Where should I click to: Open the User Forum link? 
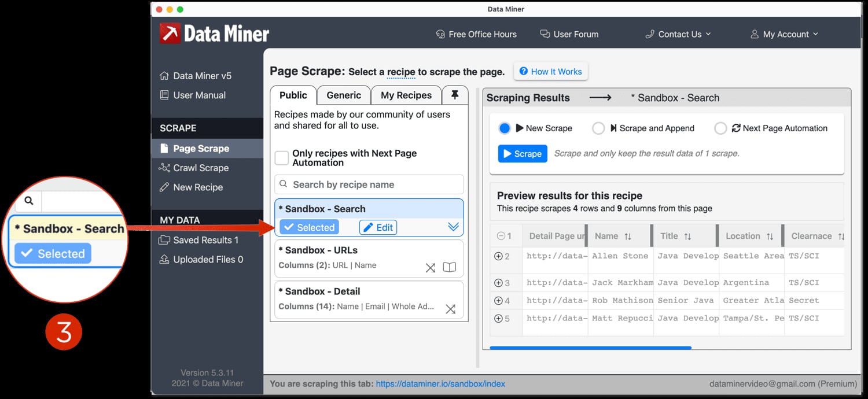[569, 34]
